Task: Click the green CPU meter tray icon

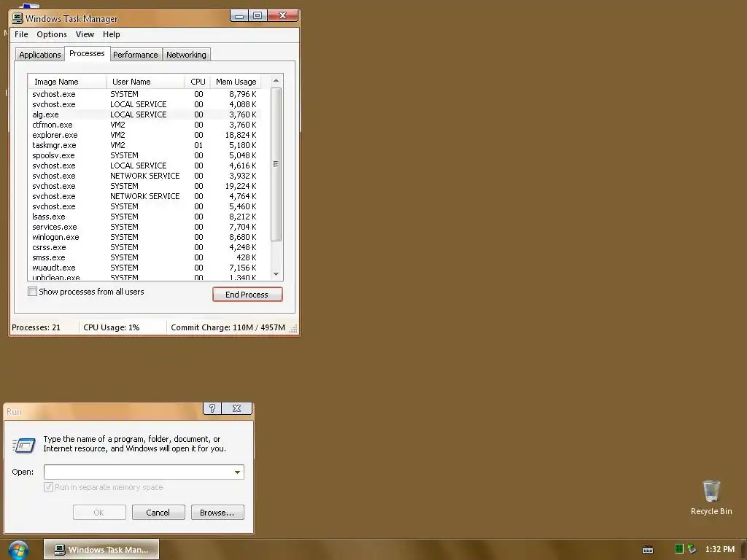Action: coord(679,549)
